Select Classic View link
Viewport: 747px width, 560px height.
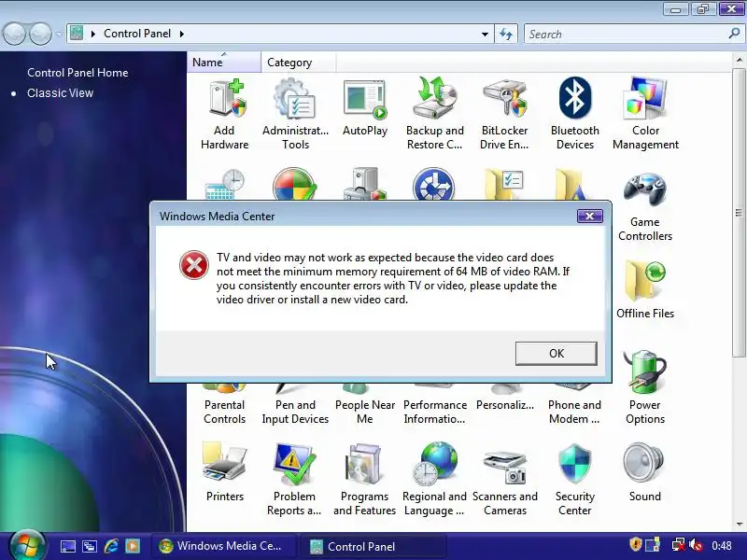coord(60,92)
